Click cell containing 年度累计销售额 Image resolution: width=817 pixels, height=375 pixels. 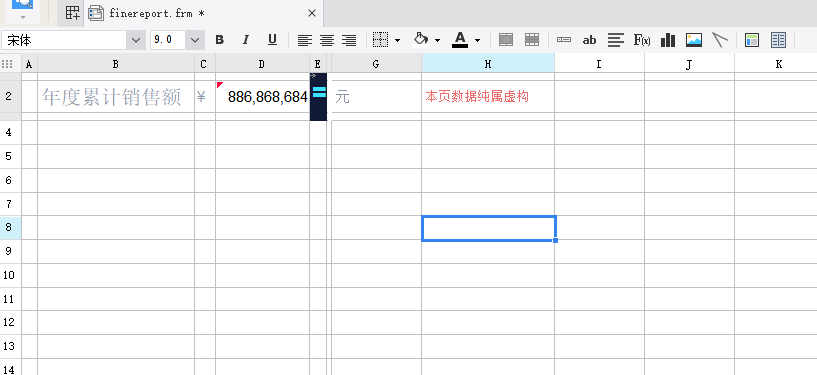point(116,96)
